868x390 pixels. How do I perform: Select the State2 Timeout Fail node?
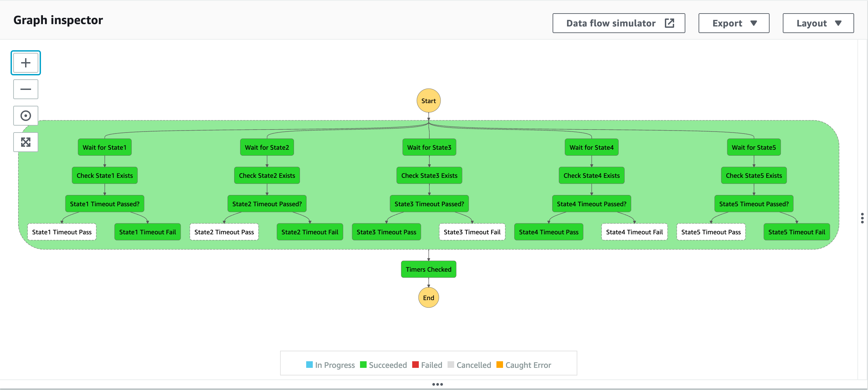(309, 232)
